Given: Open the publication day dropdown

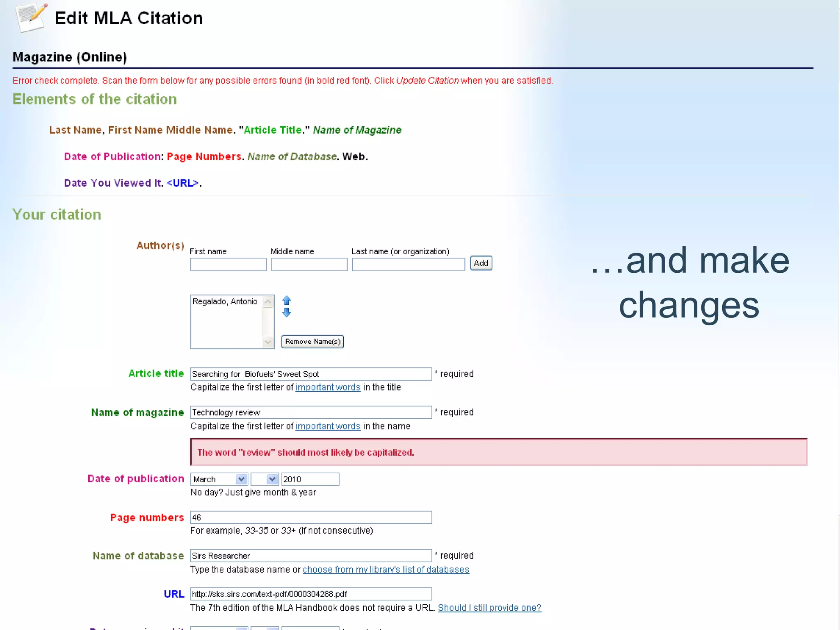Looking at the screenshot, I should click(x=265, y=479).
